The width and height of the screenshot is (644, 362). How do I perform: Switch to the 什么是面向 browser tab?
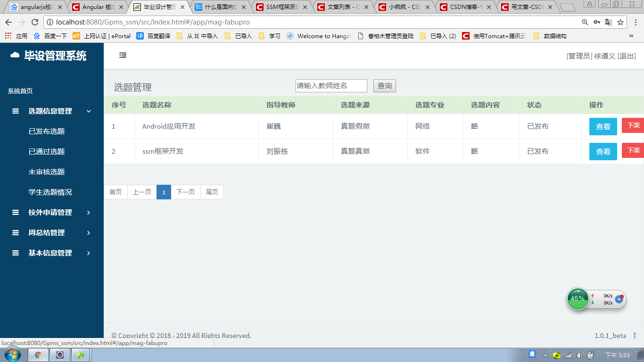220,7
